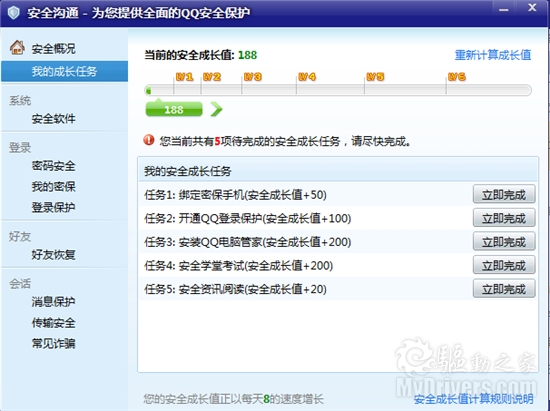Click the 我的安全成长任务 list header
550x411 pixels.
tap(338, 171)
